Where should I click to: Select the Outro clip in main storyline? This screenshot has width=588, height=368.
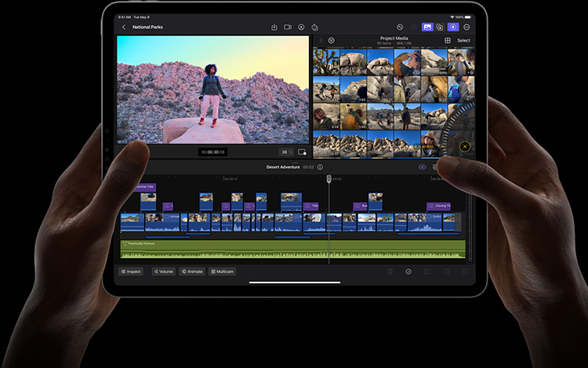425,222
